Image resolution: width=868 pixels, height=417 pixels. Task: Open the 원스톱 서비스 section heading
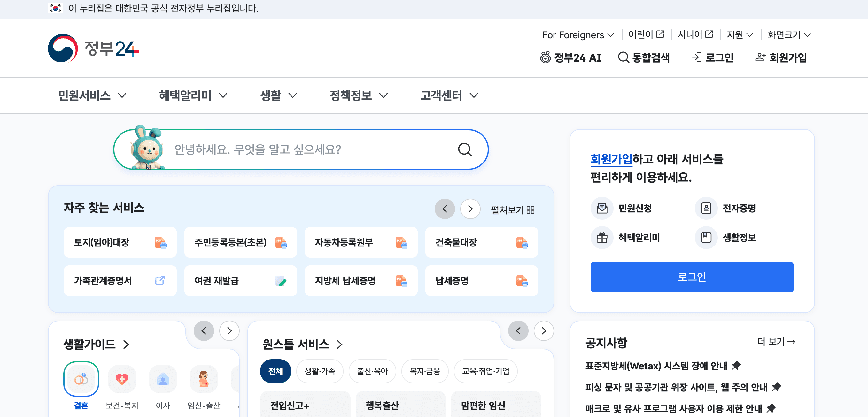(x=302, y=344)
